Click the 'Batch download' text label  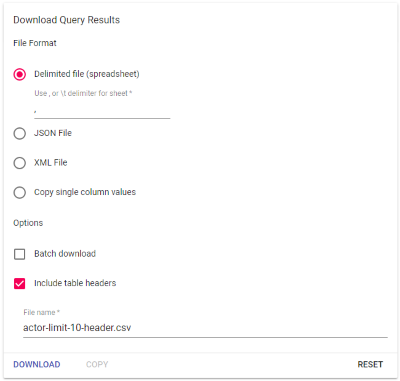65,254
